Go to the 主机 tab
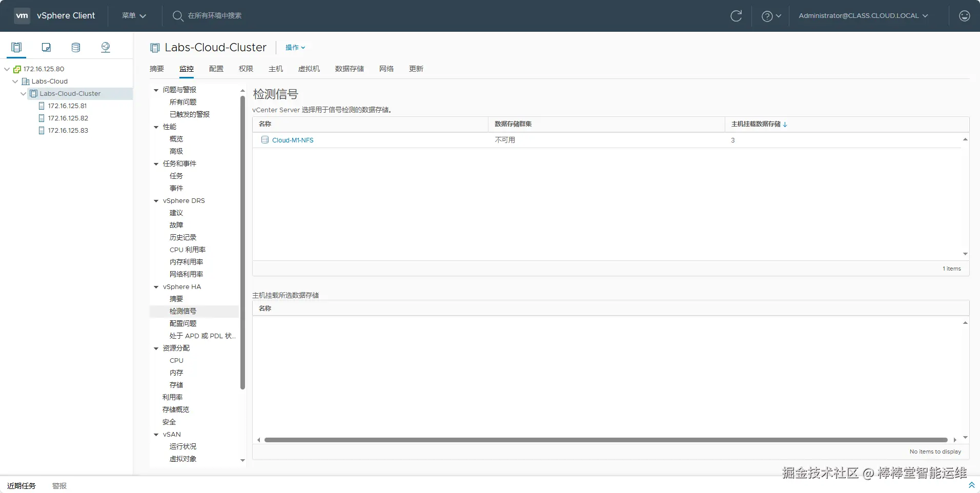The width and height of the screenshot is (980, 493). [x=276, y=69]
